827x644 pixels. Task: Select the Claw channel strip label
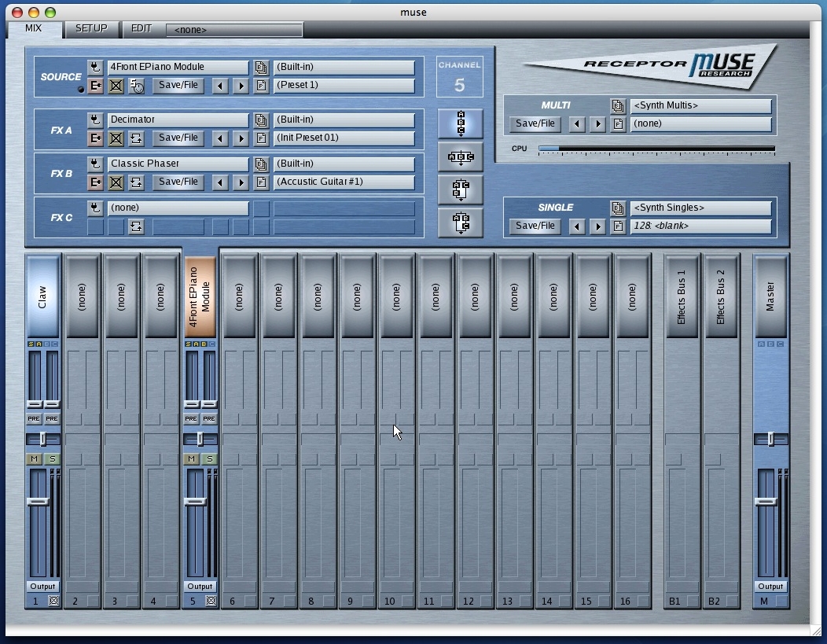(42, 296)
